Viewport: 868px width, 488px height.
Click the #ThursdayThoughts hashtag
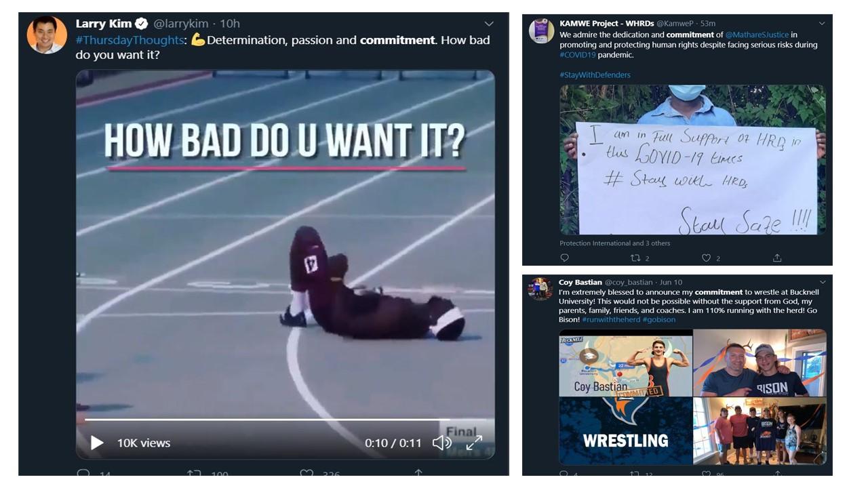tap(130, 40)
